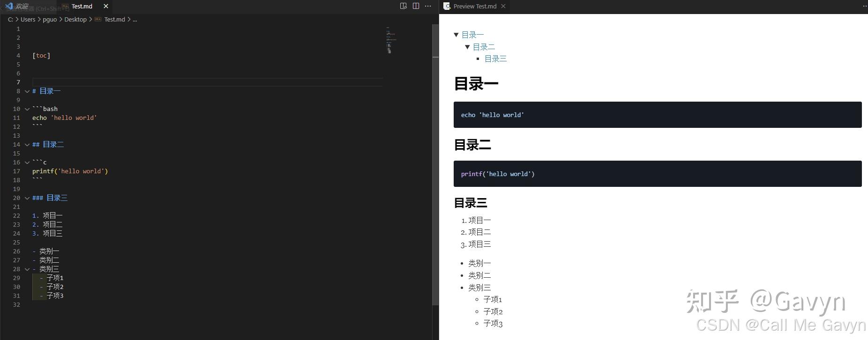Screen dimensions: 868x340
Task: Click 项目三 in the preview list
Action: click(479, 244)
